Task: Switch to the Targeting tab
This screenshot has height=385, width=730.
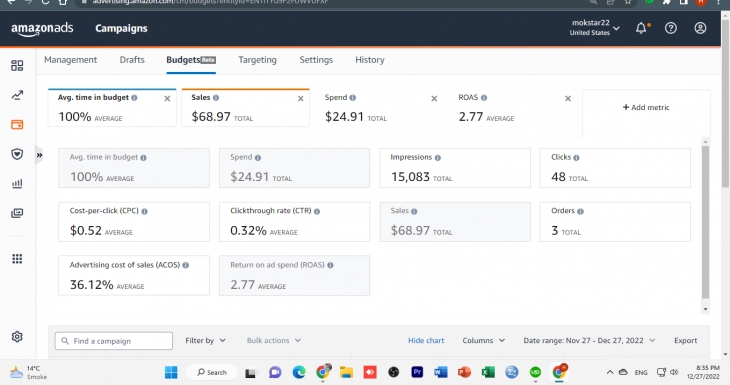Action: [257, 60]
